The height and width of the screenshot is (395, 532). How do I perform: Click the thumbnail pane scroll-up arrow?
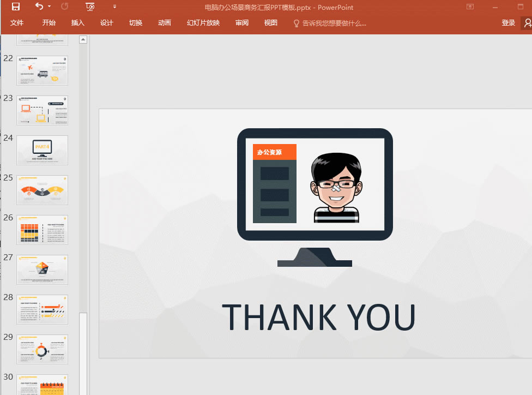(83, 39)
